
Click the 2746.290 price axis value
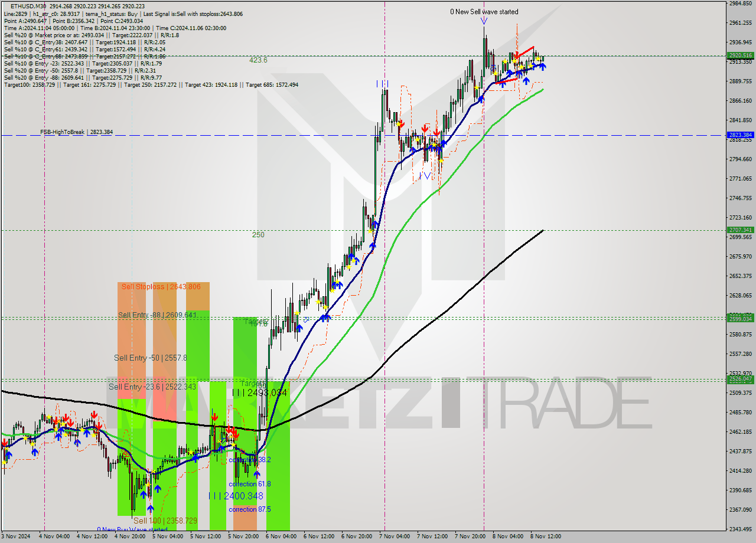(x=741, y=198)
